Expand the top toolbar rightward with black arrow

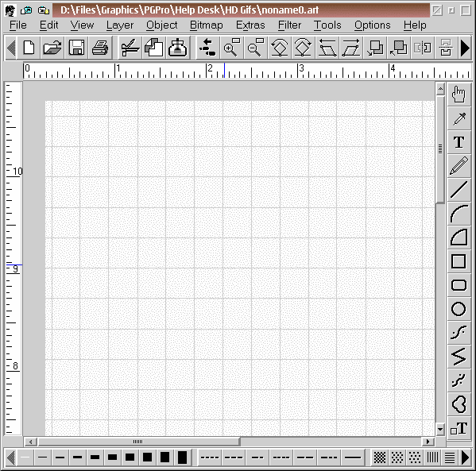tap(465, 48)
